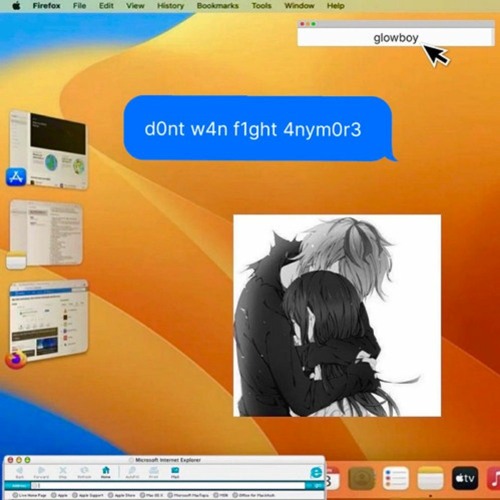Open Notes from the Dock
The width and height of the screenshot is (500, 500).
pyautogui.click(x=430, y=478)
